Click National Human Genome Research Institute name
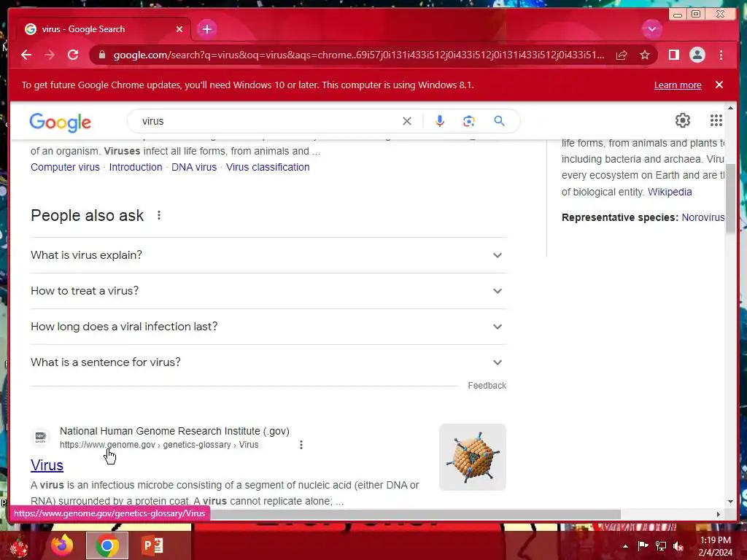 click(174, 431)
